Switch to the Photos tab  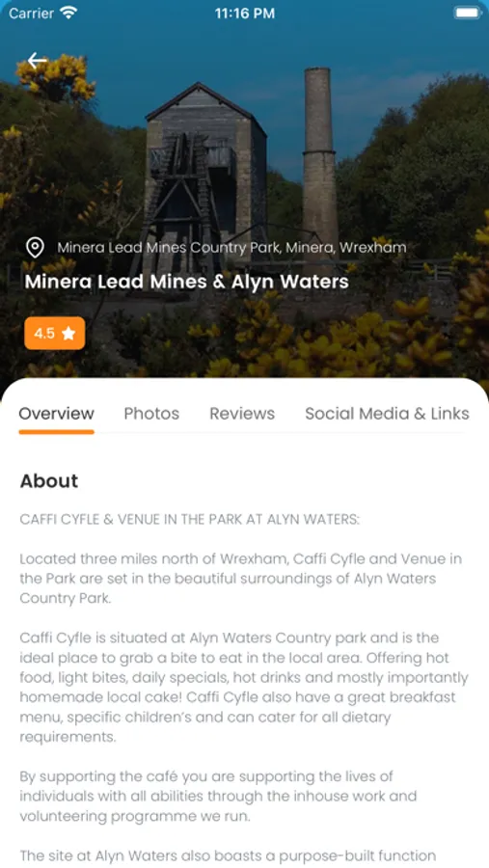coord(151,414)
